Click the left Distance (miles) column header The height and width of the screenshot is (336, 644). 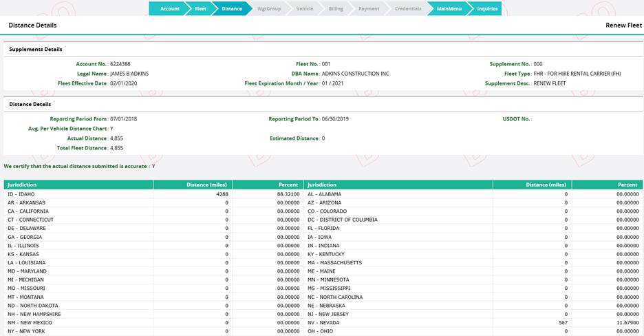(207, 185)
